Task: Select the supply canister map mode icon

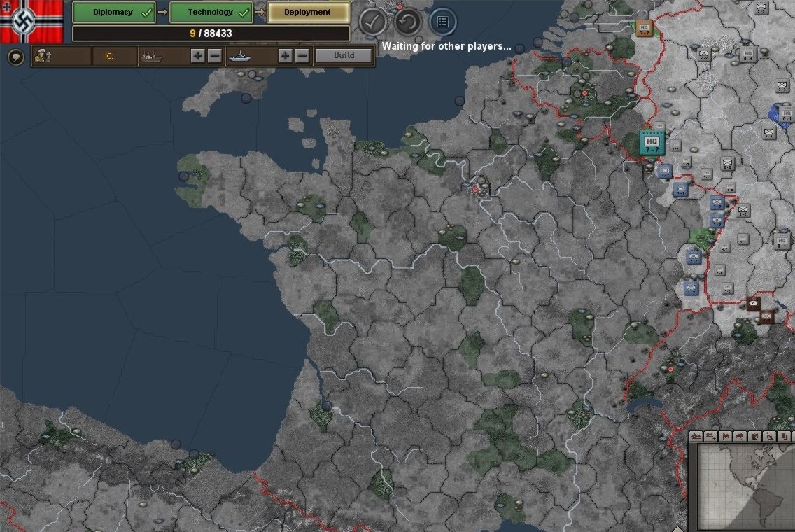Action: (754, 436)
